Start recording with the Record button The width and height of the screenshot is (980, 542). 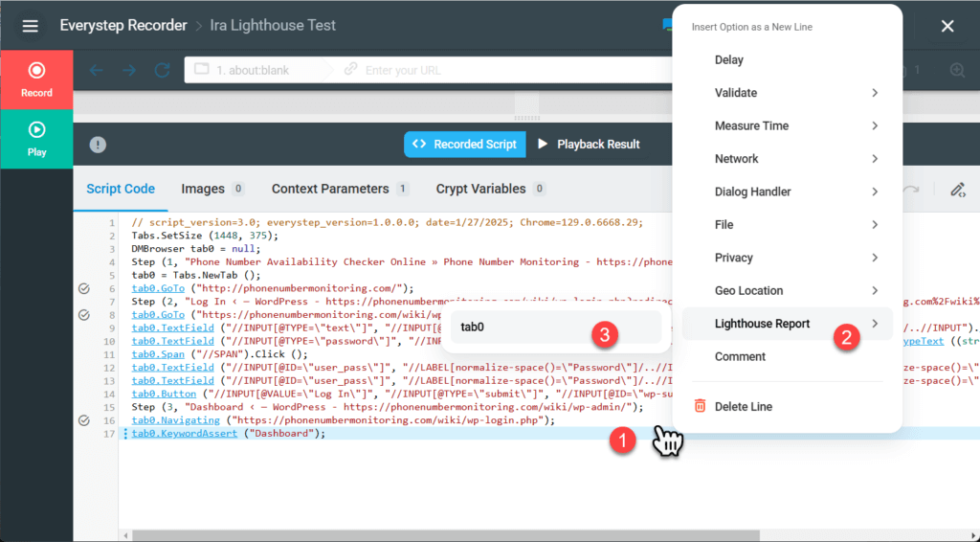pyautogui.click(x=36, y=79)
